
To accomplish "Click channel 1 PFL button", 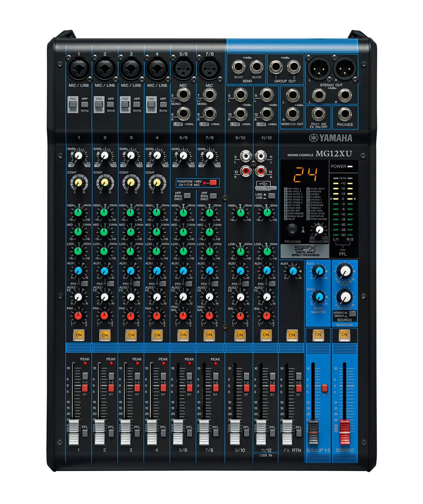I will coord(85,433).
